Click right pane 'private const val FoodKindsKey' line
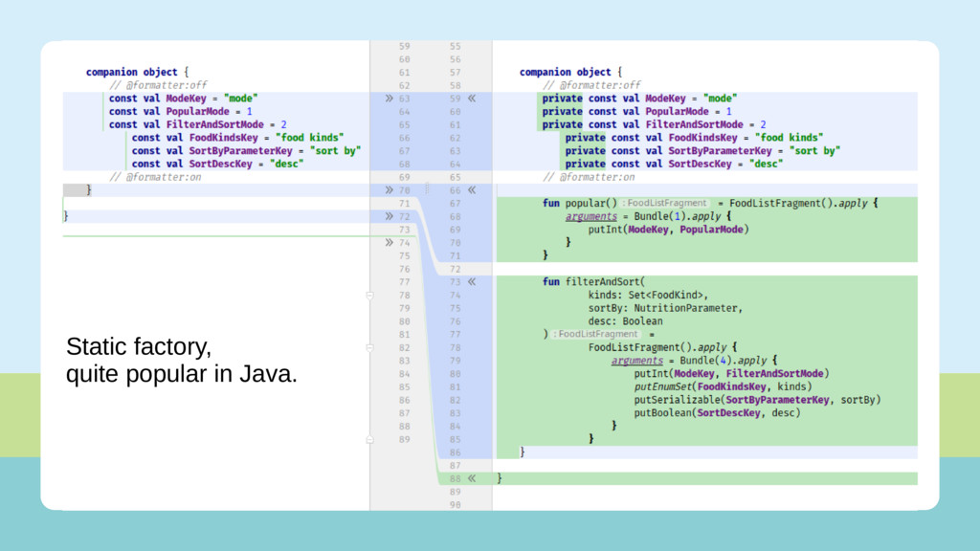Image resolution: width=980 pixels, height=551 pixels. [x=695, y=138]
